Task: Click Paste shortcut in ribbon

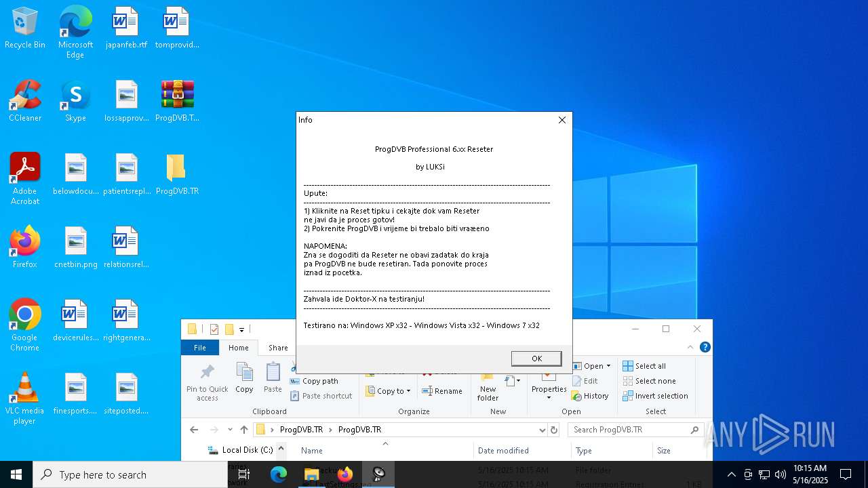Action: coord(321,396)
